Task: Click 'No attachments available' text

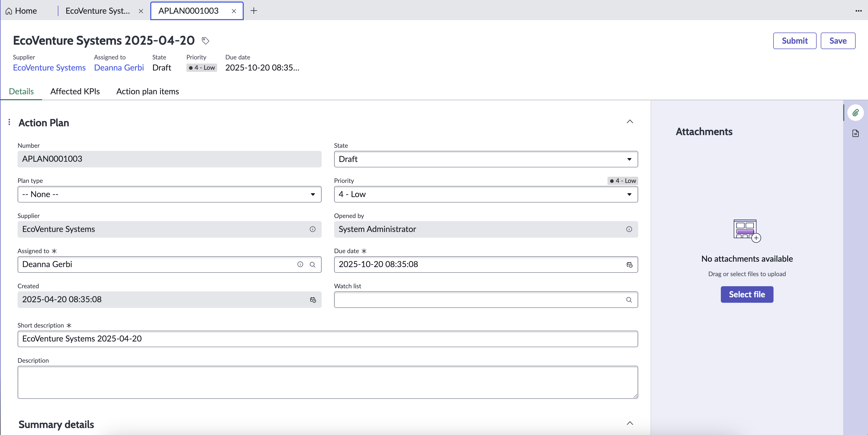Action: 747,259
